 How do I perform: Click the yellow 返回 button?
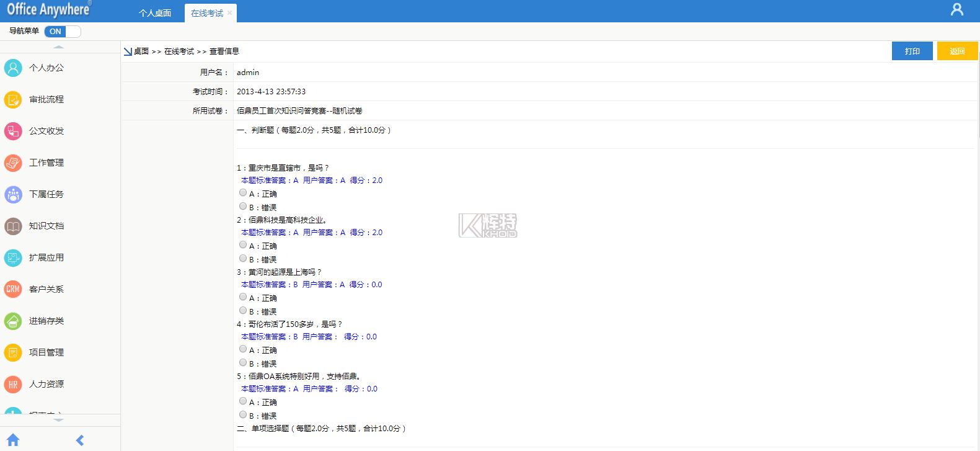tap(957, 51)
